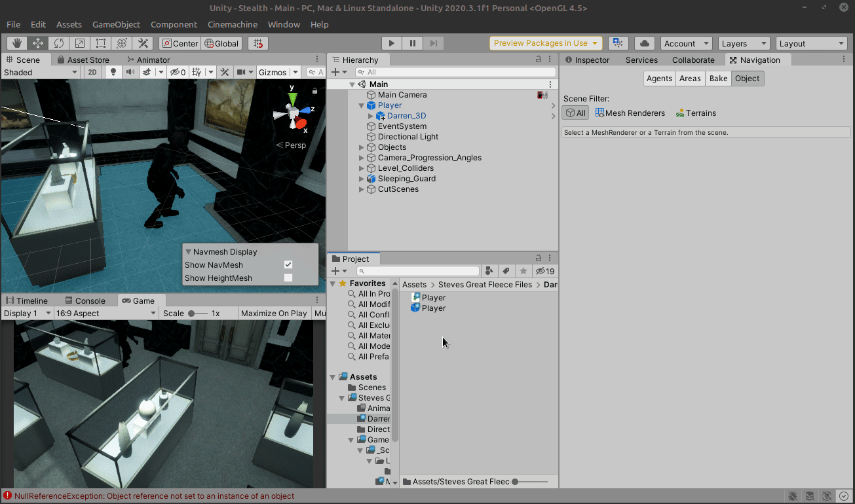855x504 pixels.
Task: Open the cloud Services button
Action: coord(645,43)
